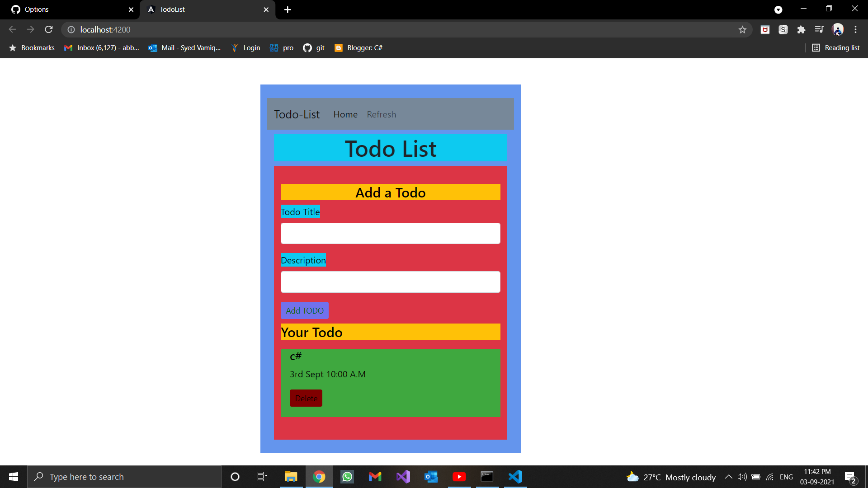This screenshot has height=488, width=868.
Task: Open the media controls icon in toolbar
Action: [819, 29]
